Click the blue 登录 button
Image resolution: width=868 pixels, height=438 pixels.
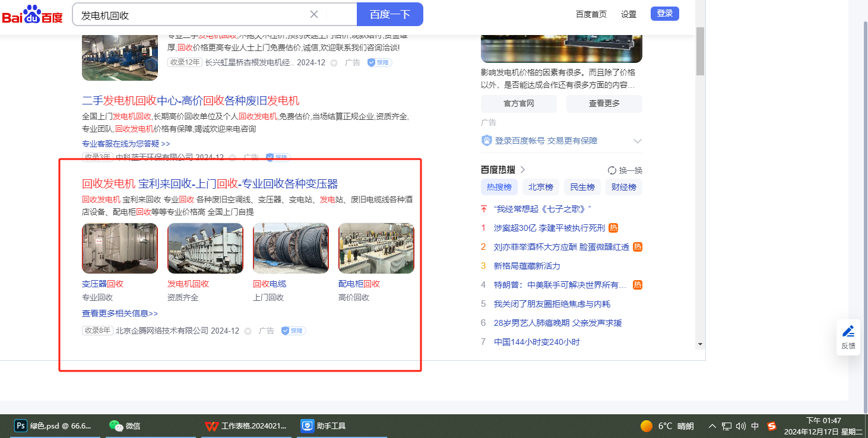[665, 14]
